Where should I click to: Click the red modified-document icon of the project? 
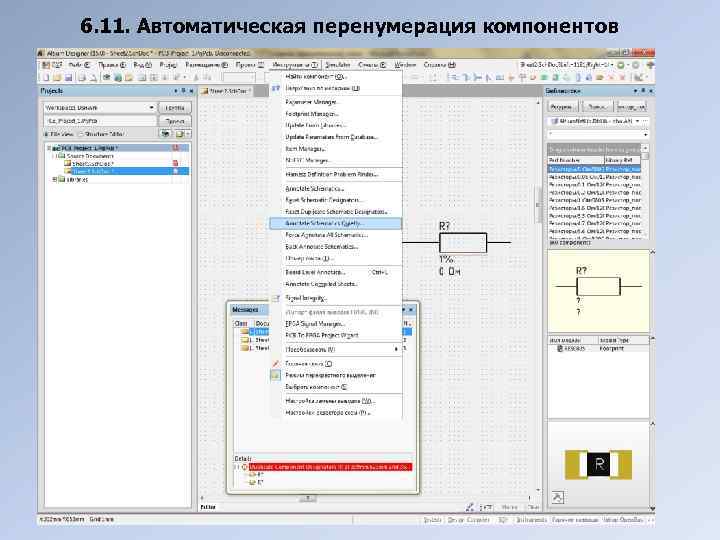(x=175, y=148)
